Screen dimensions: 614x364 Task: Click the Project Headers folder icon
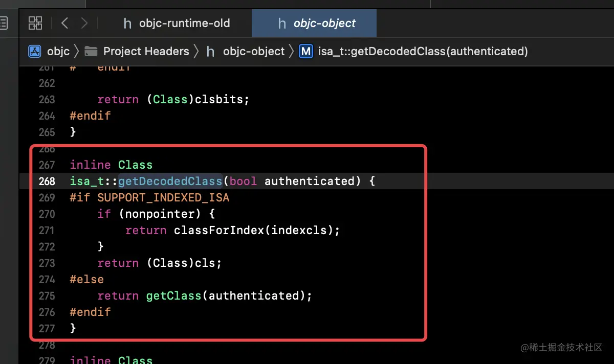pyautogui.click(x=91, y=51)
